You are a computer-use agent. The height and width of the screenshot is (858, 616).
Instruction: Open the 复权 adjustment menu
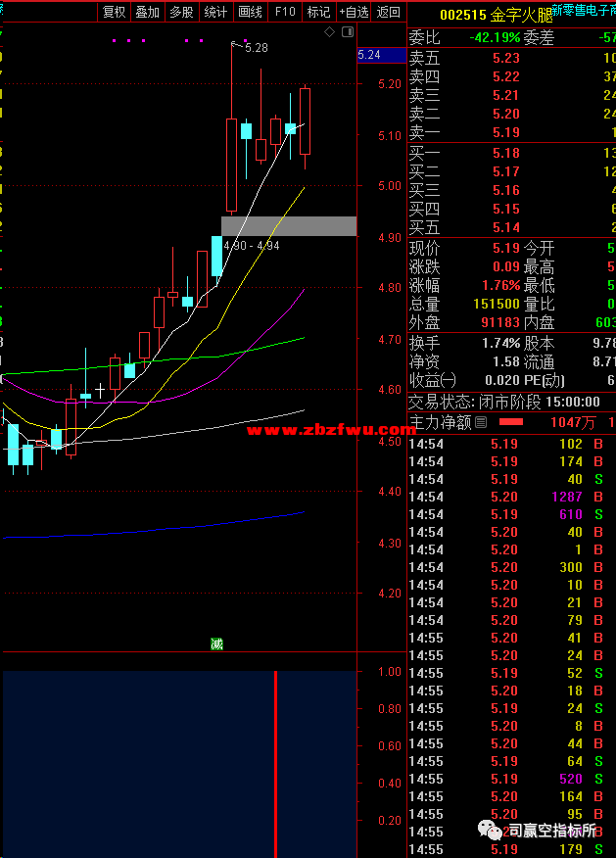coord(114,12)
